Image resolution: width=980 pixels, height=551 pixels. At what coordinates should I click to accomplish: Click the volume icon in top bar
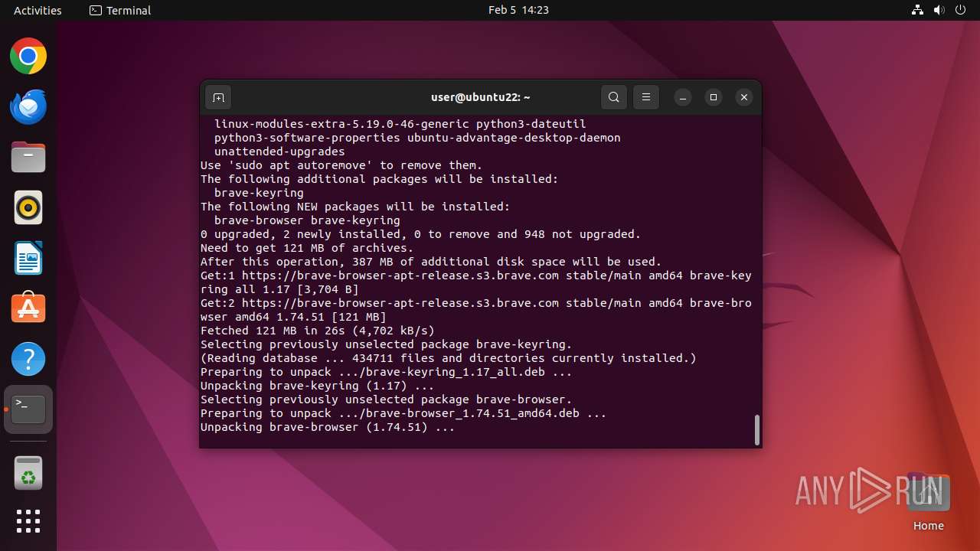(939, 10)
